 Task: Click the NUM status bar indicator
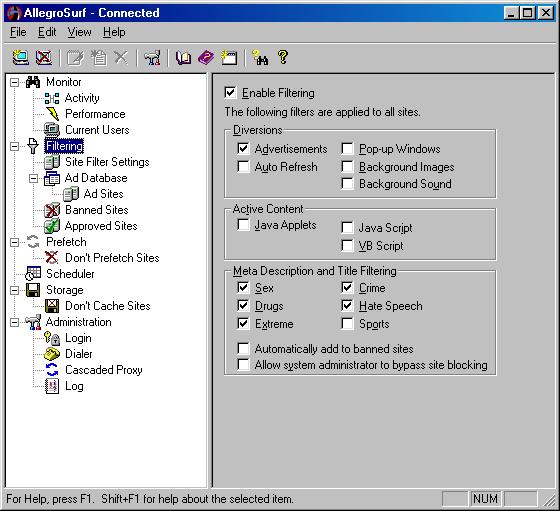click(x=485, y=499)
